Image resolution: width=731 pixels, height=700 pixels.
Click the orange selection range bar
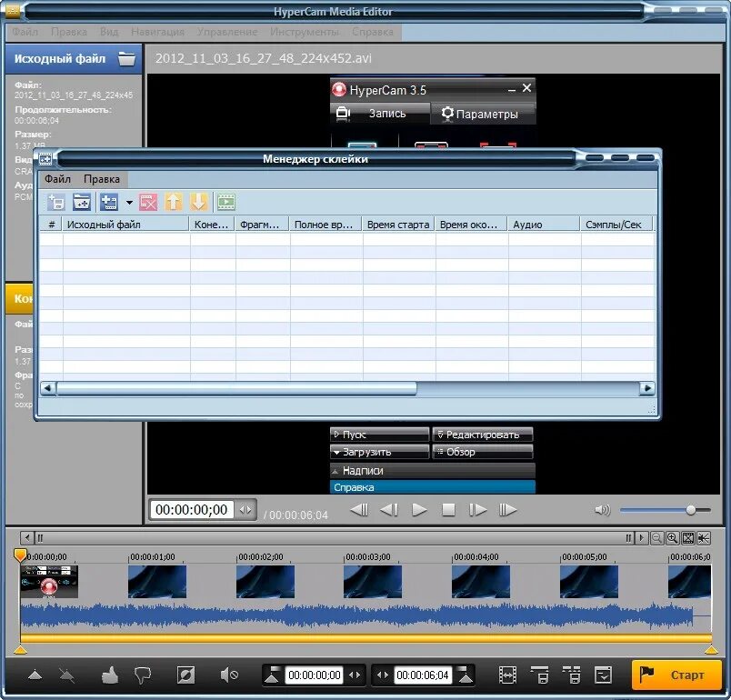click(366, 638)
